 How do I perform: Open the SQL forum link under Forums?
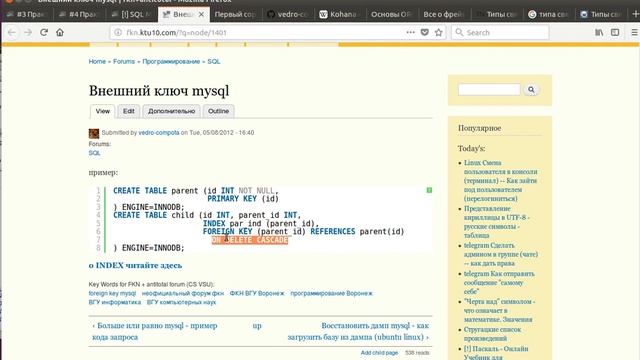click(94, 153)
